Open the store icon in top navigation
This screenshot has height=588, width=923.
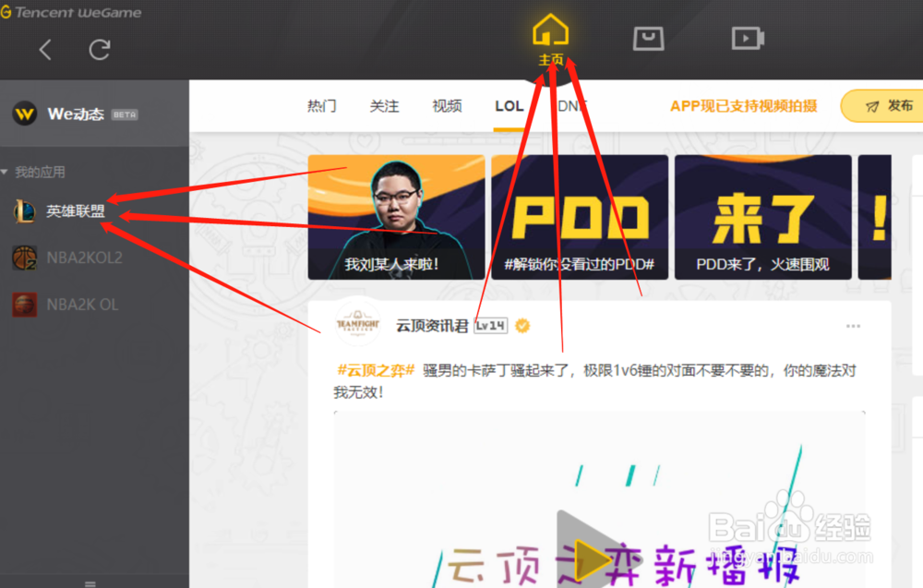[648, 38]
